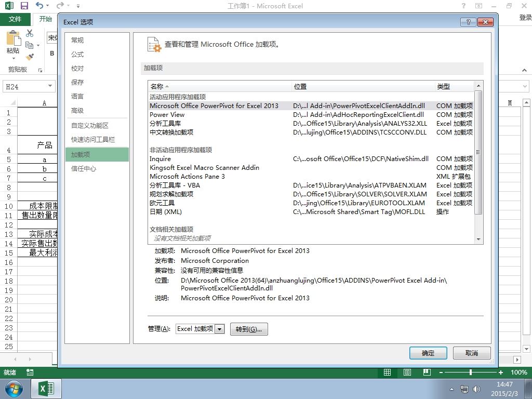Select Kingsoft Excel Macro Scanner Addin row
Screen dimensions: 532x399
(x=311, y=168)
